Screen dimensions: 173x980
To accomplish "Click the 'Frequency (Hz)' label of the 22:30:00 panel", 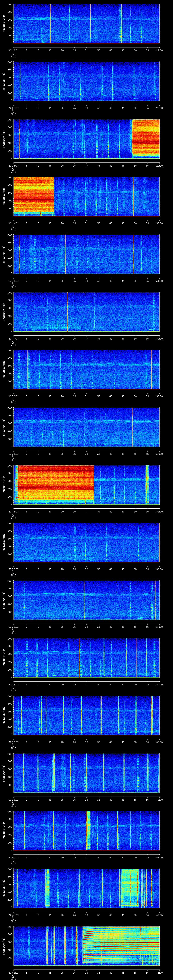I will [4, 254].
